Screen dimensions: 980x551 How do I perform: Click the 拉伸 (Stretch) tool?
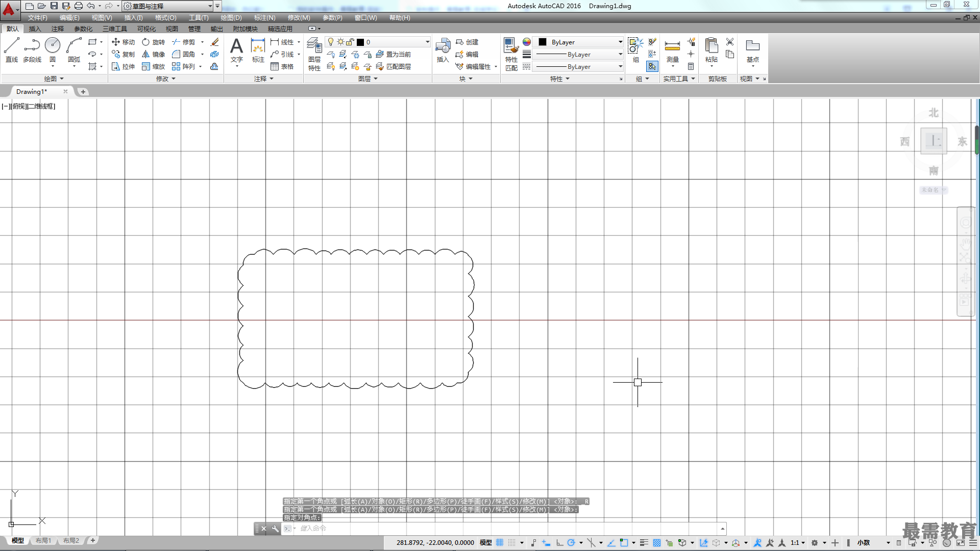tap(123, 66)
